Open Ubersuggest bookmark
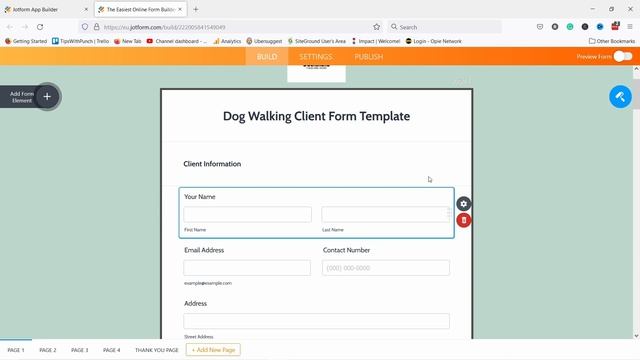640x360 pixels. (264, 41)
